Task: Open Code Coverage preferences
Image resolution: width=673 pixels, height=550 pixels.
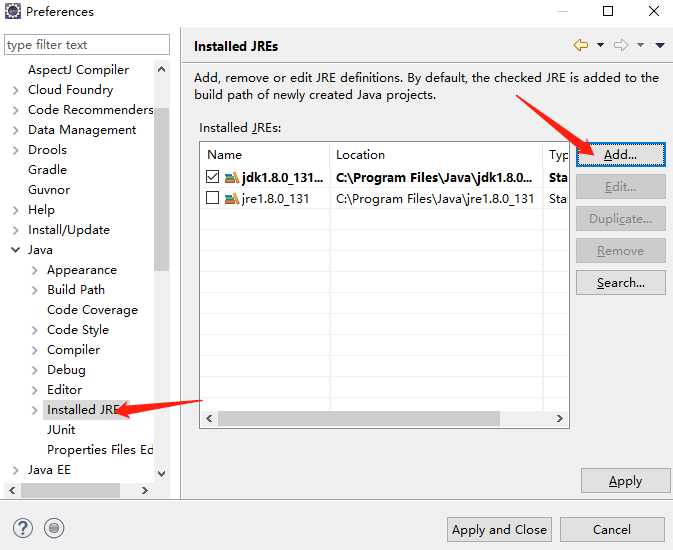Action: 92,310
